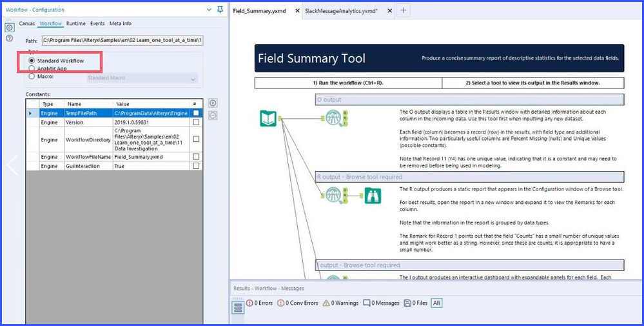The image size is (644, 326).
Task: Pin the Workflow - Configuration panel
Action: click(220, 10)
